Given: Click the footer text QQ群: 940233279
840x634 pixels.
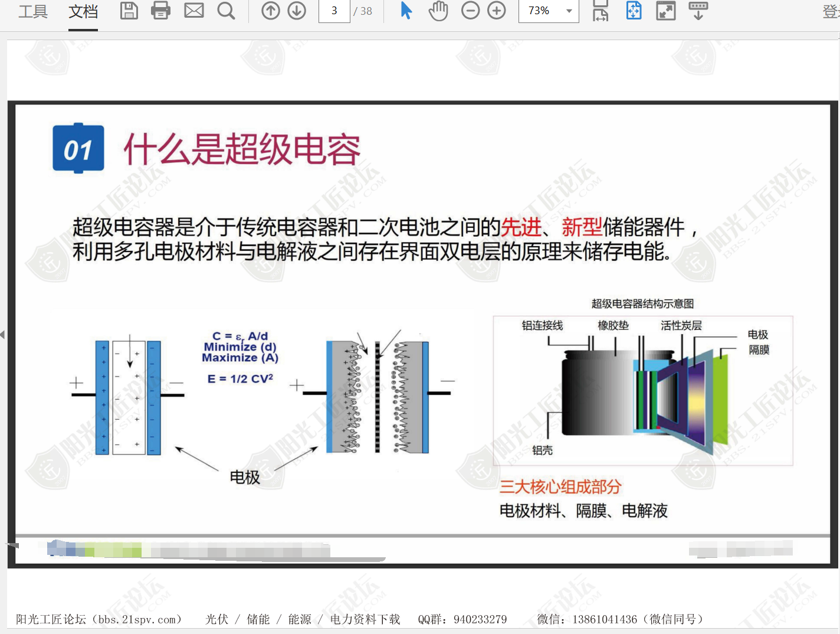Looking at the screenshot, I should (462, 619).
